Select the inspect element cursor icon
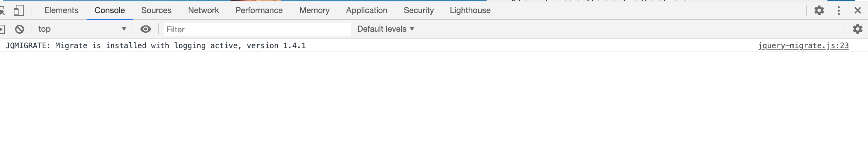 point(2,11)
